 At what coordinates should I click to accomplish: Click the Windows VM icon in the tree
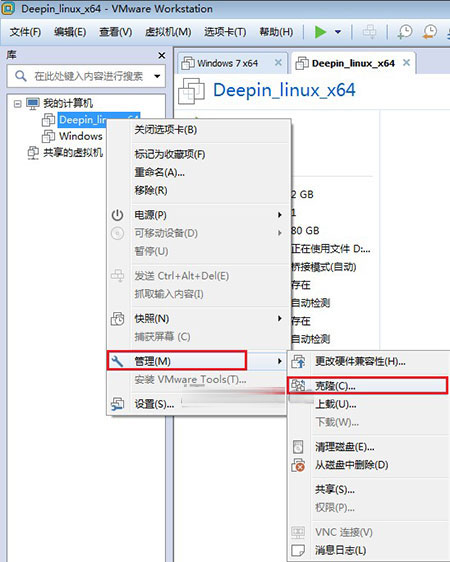tap(48, 136)
